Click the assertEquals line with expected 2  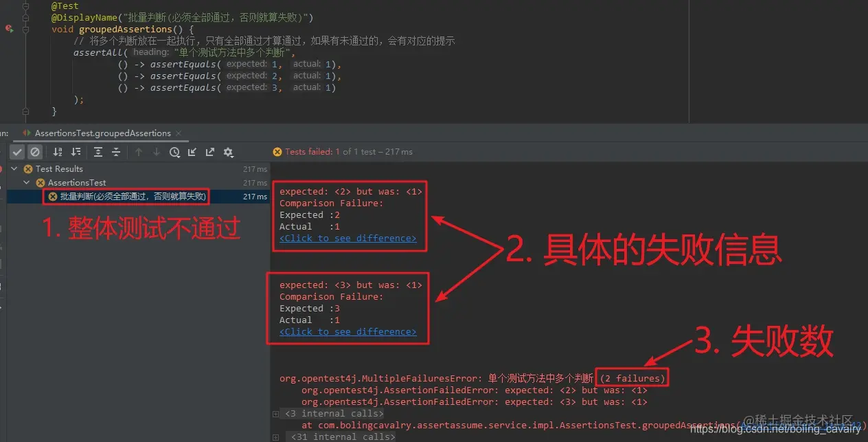click(230, 76)
